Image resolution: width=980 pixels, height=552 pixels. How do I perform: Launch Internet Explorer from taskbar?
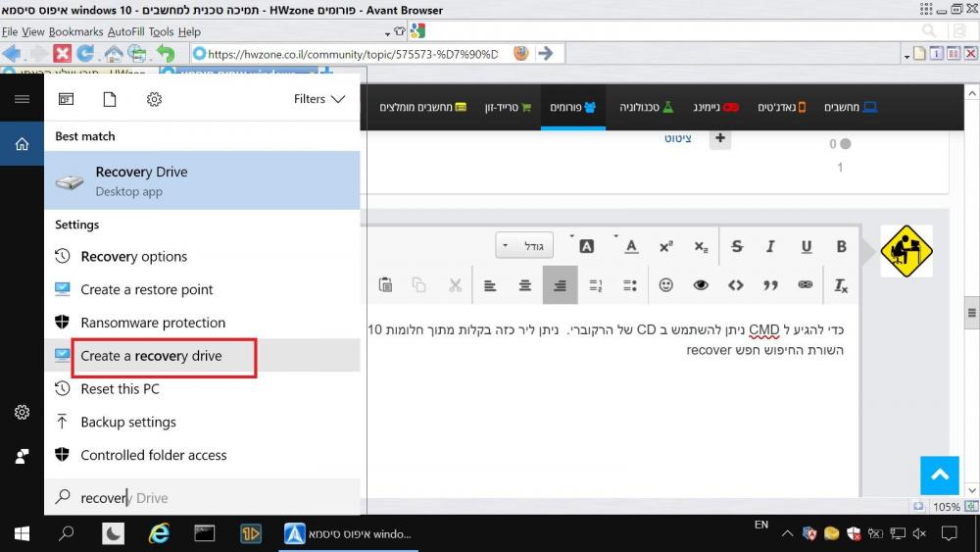160,534
